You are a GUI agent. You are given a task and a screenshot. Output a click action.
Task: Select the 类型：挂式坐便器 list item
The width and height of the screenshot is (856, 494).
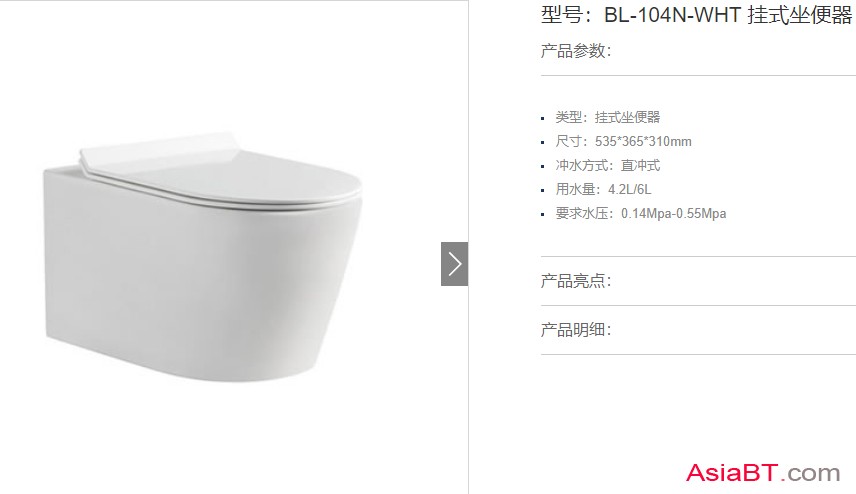tap(608, 117)
